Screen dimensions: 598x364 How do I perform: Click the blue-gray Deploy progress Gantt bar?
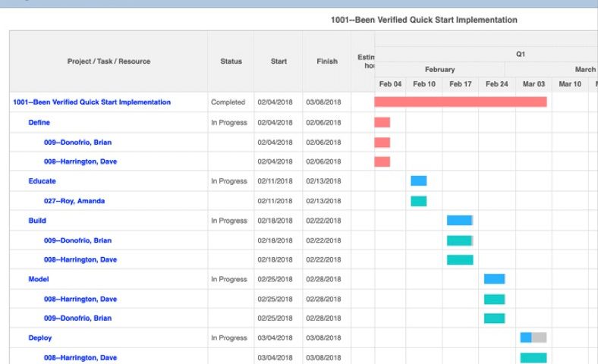pyautogui.click(x=533, y=337)
